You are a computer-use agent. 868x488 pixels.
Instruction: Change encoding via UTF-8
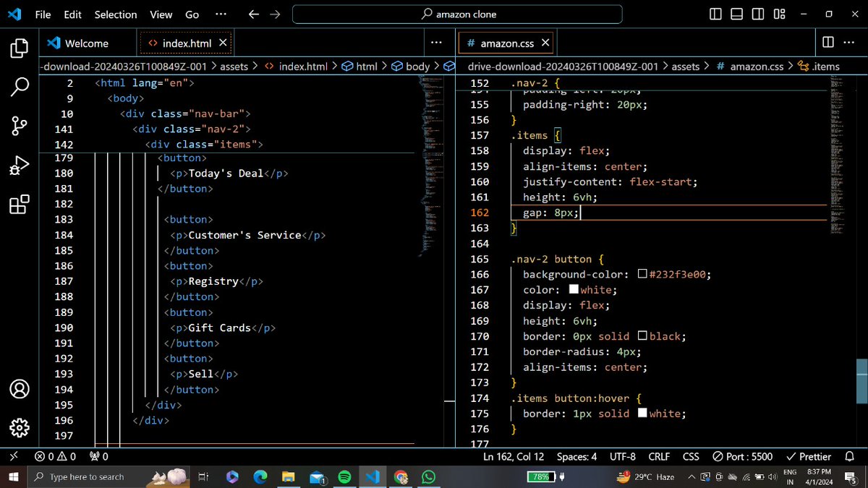coord(623,456)
